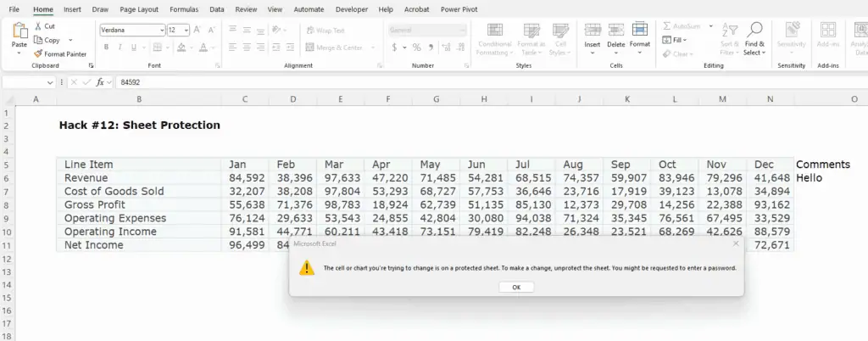Open the Format cells menu
868x341 pixels.
640,39
